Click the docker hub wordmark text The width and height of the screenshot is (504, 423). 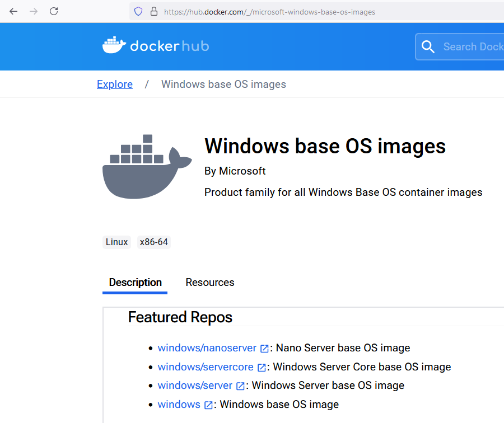pos(170,46)
